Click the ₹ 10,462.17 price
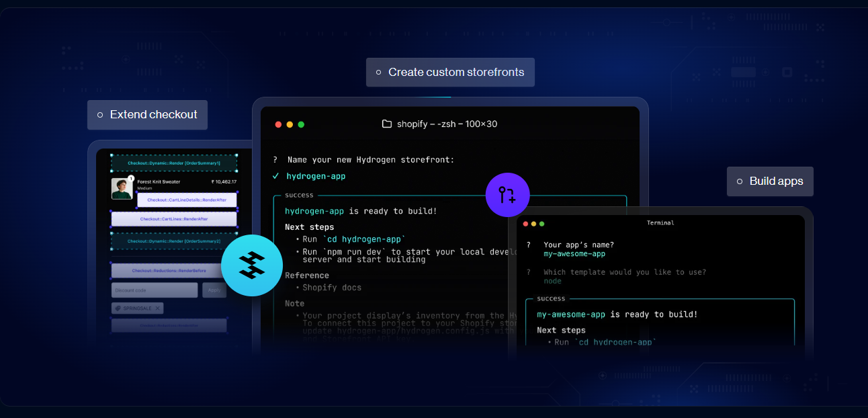 click(224, 181)
